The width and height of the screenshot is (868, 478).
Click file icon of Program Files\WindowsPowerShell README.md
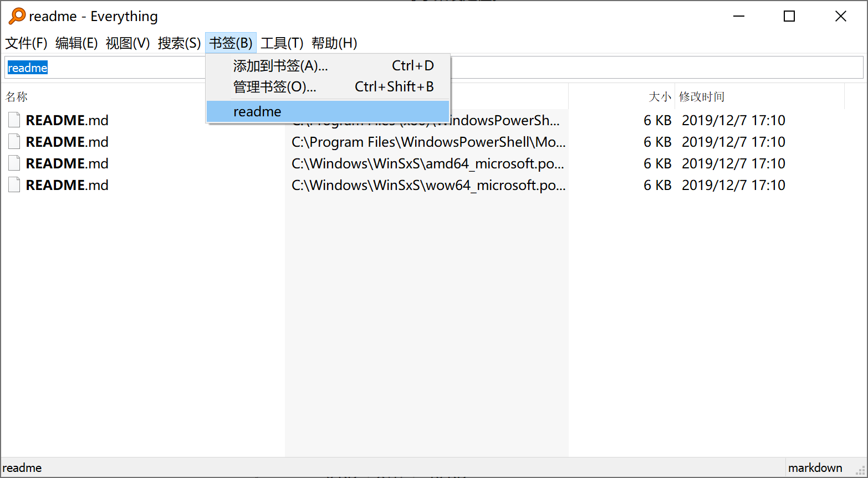[14, 142]
